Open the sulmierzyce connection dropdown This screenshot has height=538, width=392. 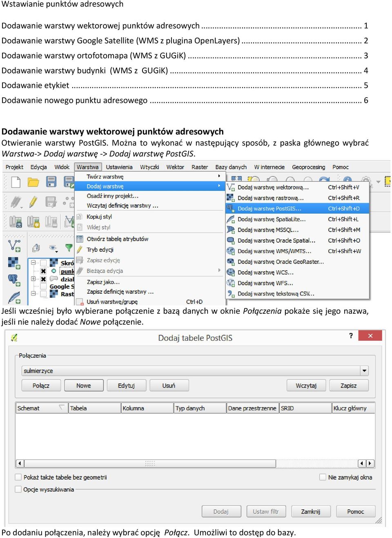[x=364, y=371]
